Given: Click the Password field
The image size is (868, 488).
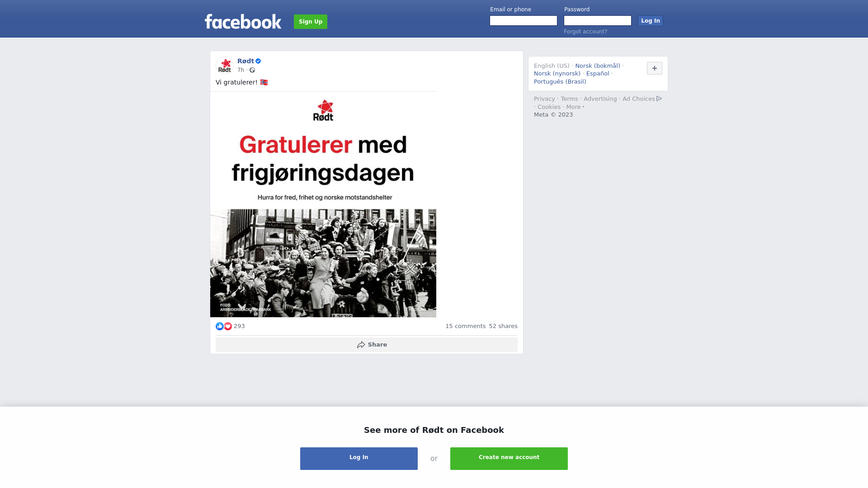Looking at the screenshot, I should coord(598,21).
